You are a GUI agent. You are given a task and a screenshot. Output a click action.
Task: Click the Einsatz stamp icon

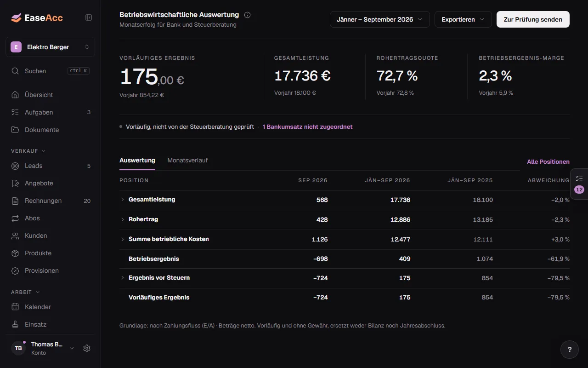(15, 324)
